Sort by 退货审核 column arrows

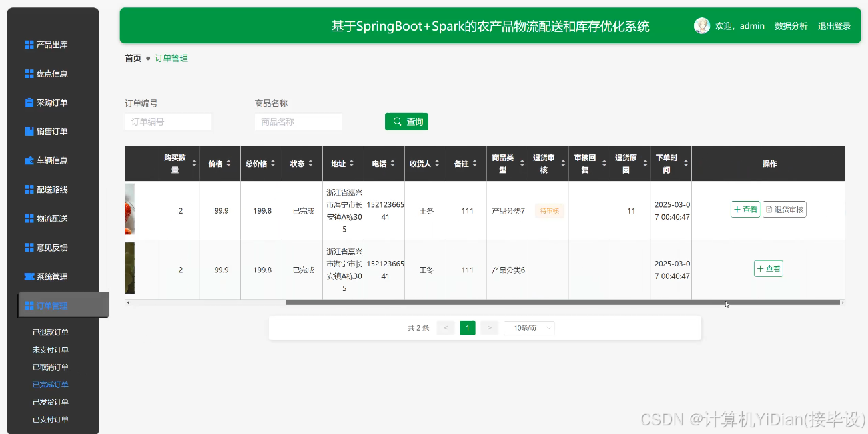(562, 164)
